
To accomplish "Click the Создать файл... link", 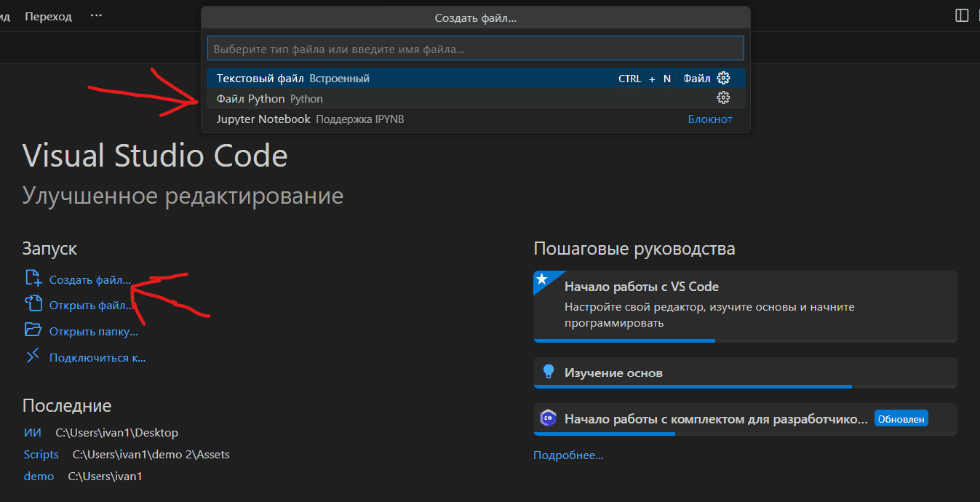I will pos(90,279).
